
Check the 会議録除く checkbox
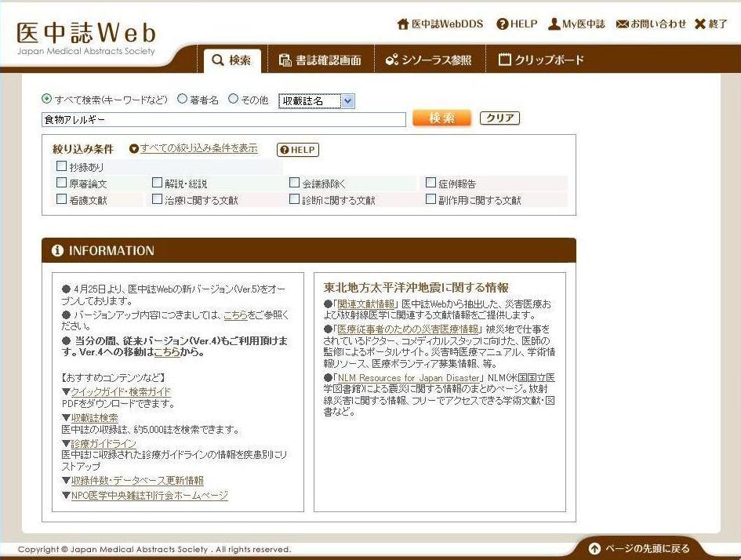294,183
